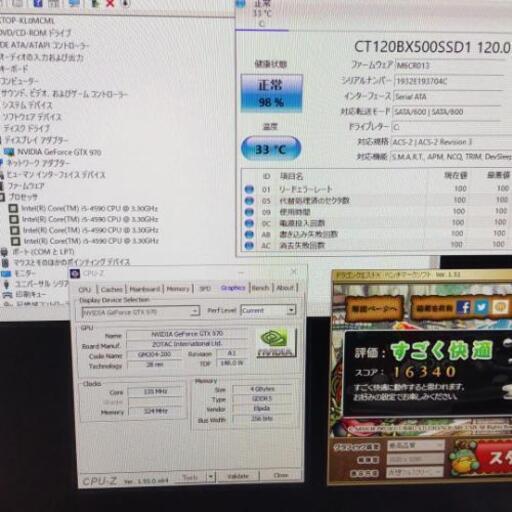
Task: Click the Validate button in CPU-Z
Action: [238, 476]
